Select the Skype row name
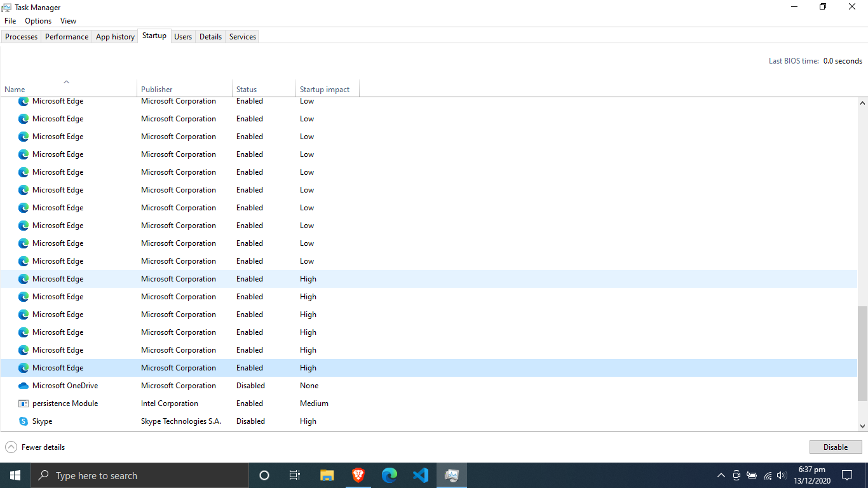 tap(43, 421)
